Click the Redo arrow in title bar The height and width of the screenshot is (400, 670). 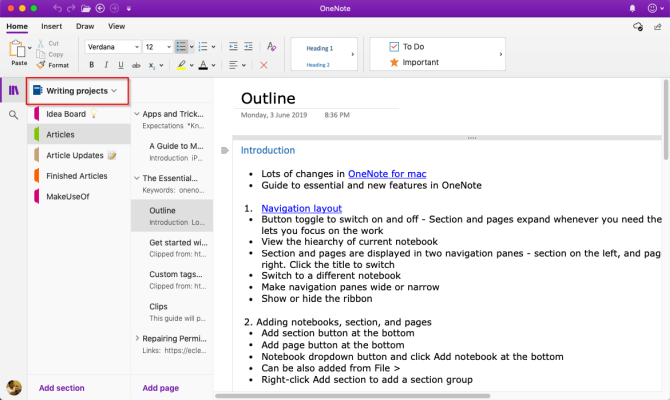click(x=71, y=8)
